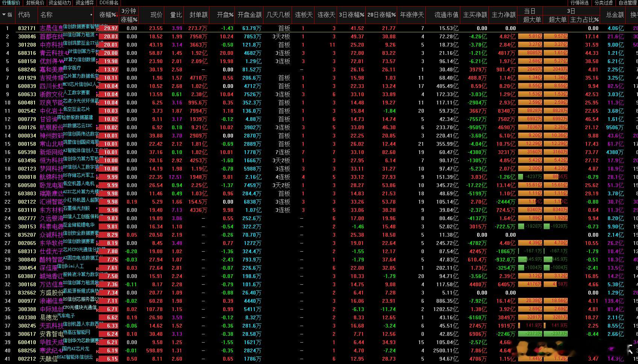Viewport: 638px width, 364px height.
Task: Click the 12.51 量比 value
Action: (x=175, y=177)
